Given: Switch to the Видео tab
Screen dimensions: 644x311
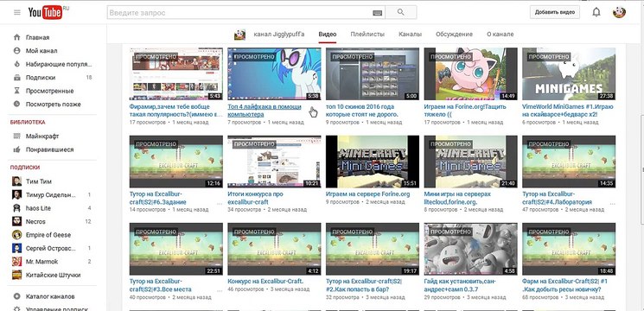Looking at the screenshot, I should pyautogui.click(x=328, y=35).
